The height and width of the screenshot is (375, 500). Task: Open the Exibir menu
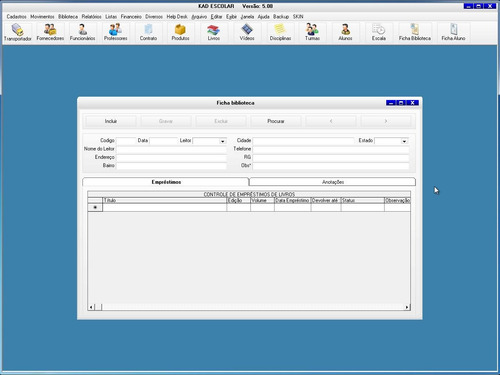coord(231,16)
